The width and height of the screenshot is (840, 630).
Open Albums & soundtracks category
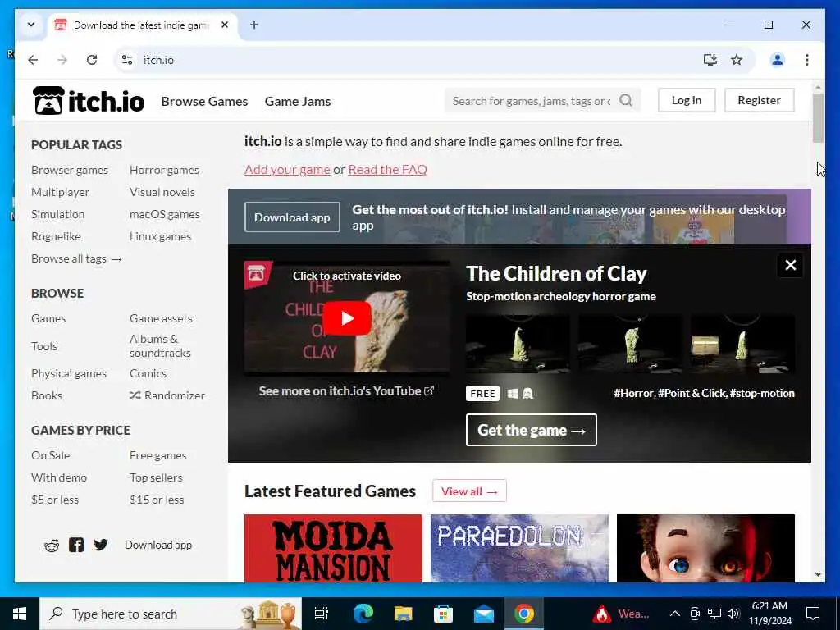tap(160, 346)
